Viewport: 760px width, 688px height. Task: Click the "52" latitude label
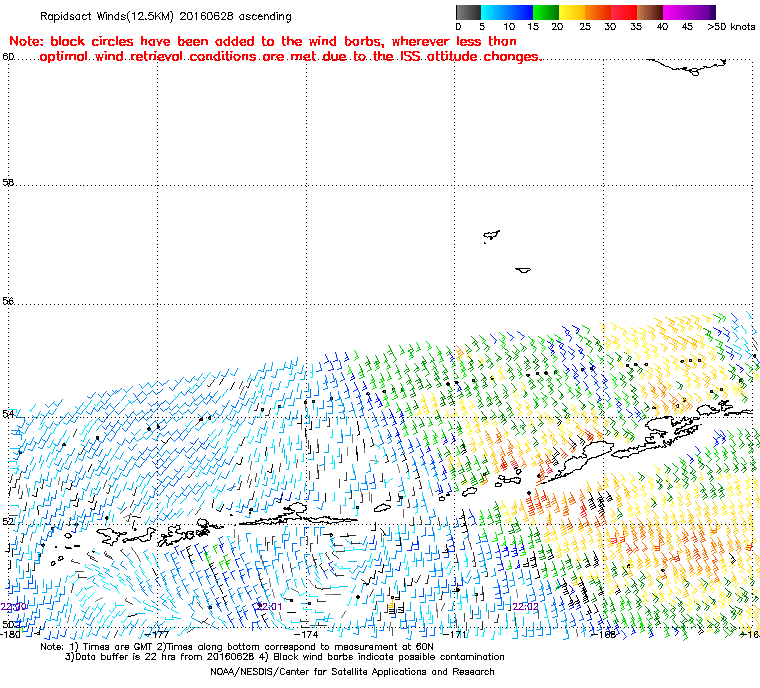click(8, 521)
